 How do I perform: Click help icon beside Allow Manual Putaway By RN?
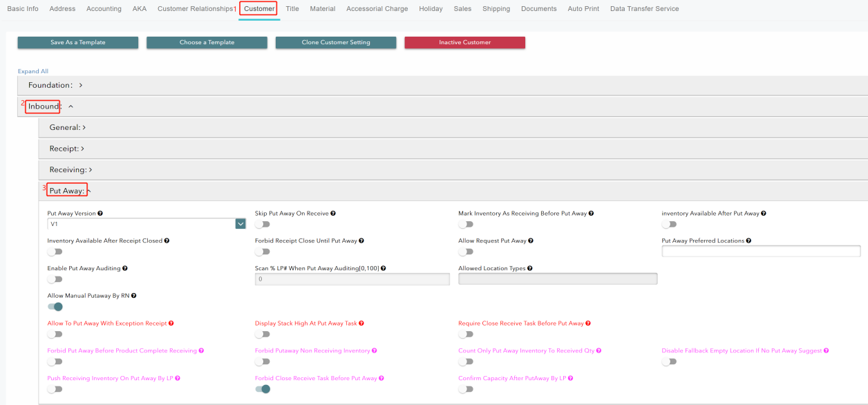click(134, 295)
